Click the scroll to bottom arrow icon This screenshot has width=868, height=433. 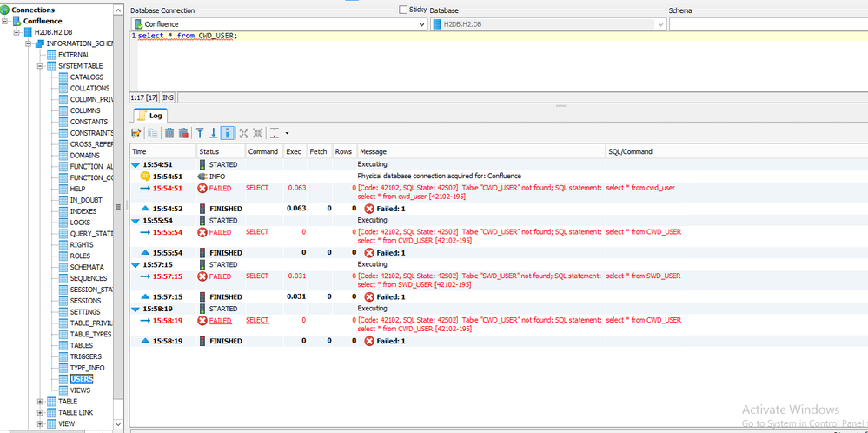coord(213,133)
